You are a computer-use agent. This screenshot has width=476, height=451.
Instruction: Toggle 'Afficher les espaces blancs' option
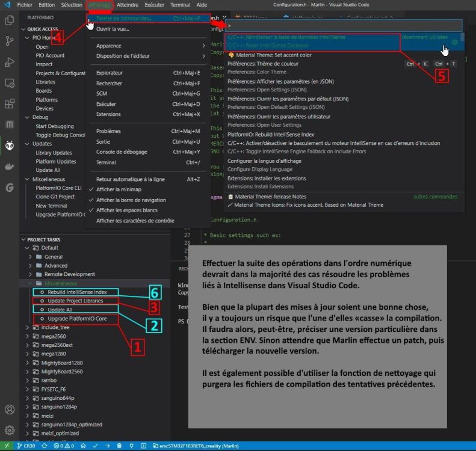tap(126, 210)
